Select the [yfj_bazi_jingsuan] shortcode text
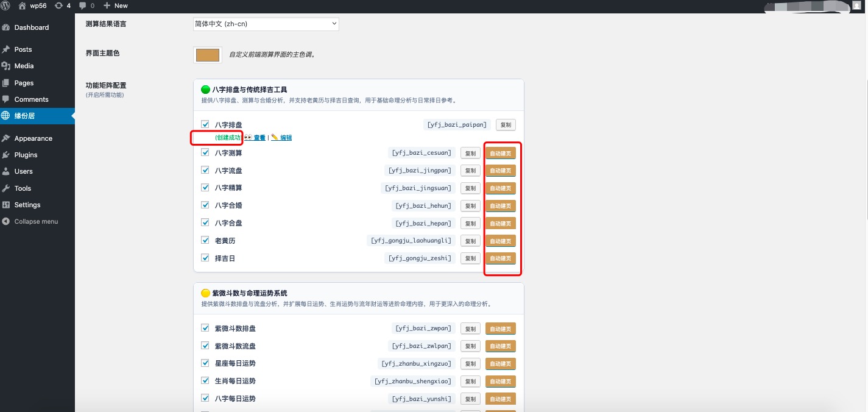The width and height of the screenshot is (868, 412). [419, 188]
